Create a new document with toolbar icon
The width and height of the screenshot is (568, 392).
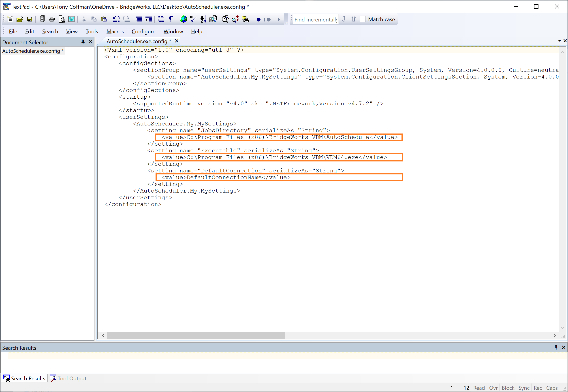[10, 19]
